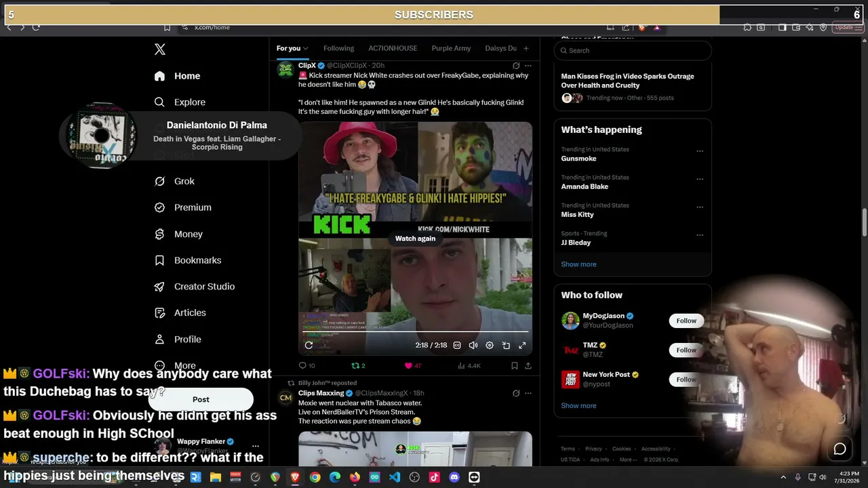Follow MyDogJason
This screenshot has height=488, width=868.
pyautogui.click(x=686, y=321)
